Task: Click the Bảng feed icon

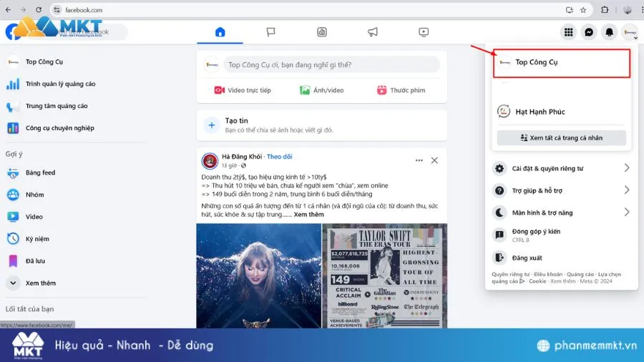Action: [13, 173]
